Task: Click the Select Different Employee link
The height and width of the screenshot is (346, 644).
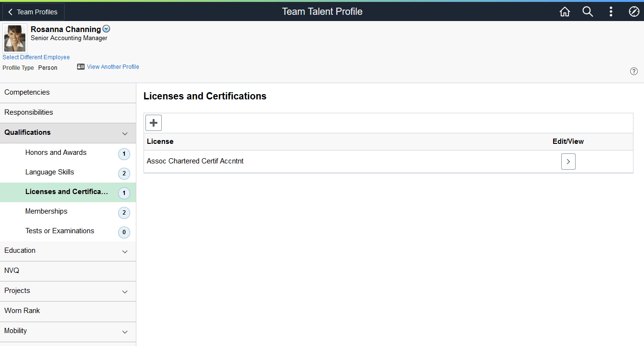Action: coord(36,57)
